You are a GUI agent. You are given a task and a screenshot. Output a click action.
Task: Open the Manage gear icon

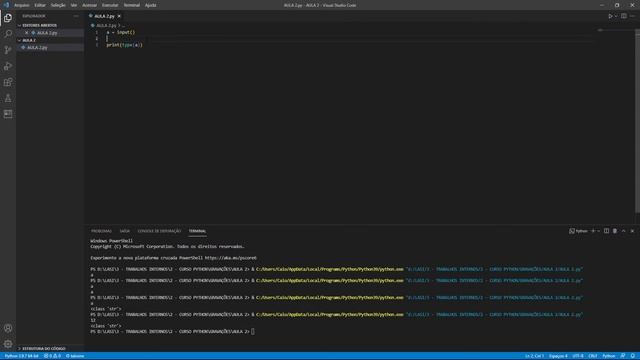(8, 344)
